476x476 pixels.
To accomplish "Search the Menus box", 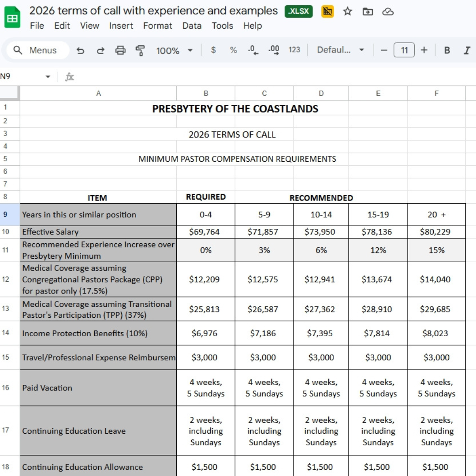I will pyautogui.click(x=38, y=50).
